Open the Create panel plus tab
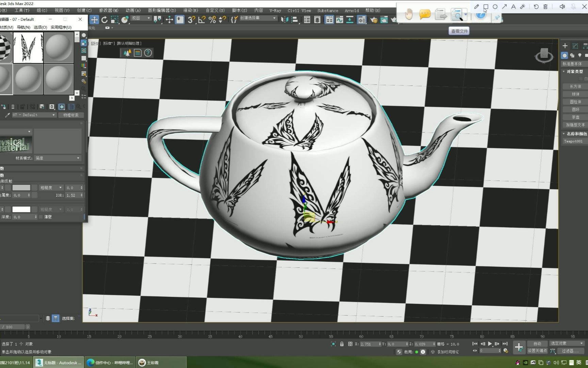Screen dimensions: 588x368 click(x=565, y=46)
